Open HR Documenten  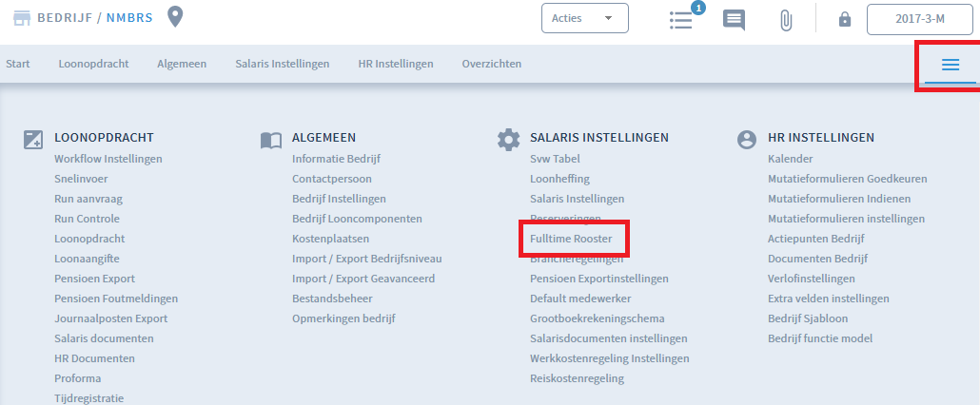click(94, 358)
